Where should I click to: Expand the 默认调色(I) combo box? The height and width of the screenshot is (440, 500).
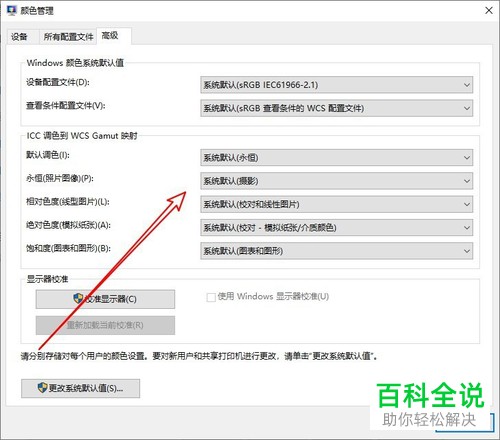[x=336, y=157]
